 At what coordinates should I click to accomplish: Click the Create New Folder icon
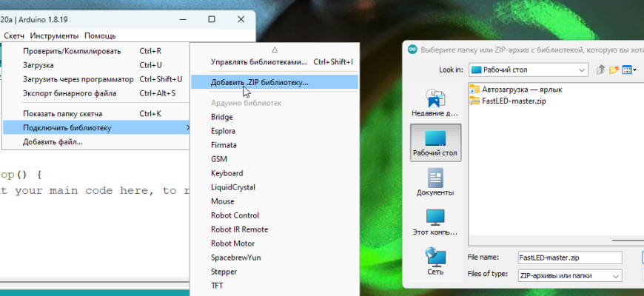(x=613, y=70)
